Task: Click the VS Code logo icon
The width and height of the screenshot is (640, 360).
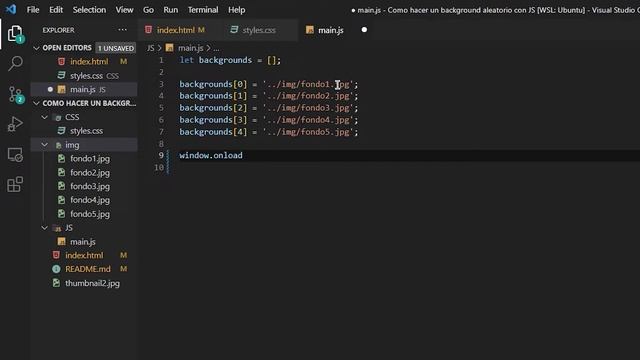Action: (11, 9)
